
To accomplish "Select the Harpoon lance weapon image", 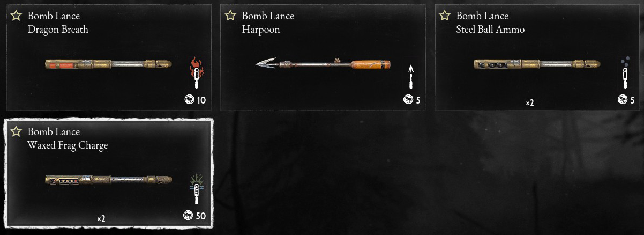I will pyautogui.click(x=323, y=64).
